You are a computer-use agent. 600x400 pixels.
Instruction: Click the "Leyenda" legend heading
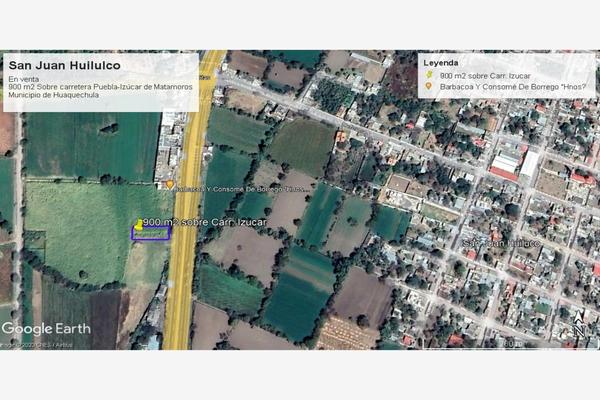442,62
